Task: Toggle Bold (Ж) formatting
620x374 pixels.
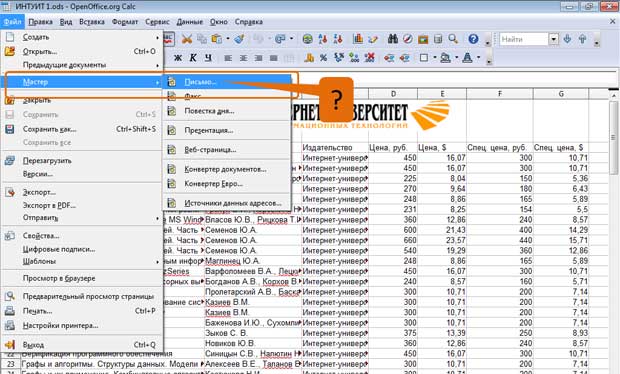Action: (178, 58)
